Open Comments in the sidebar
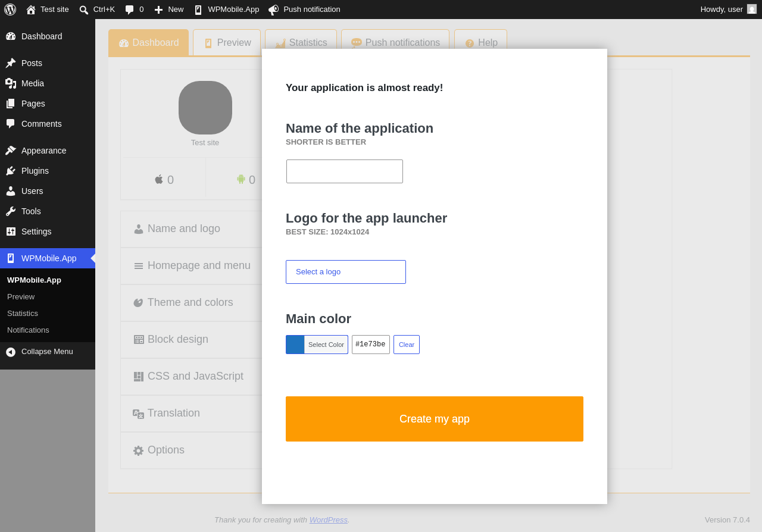Image resolution: width=762 pixels, height=532 pixels. 48,124
